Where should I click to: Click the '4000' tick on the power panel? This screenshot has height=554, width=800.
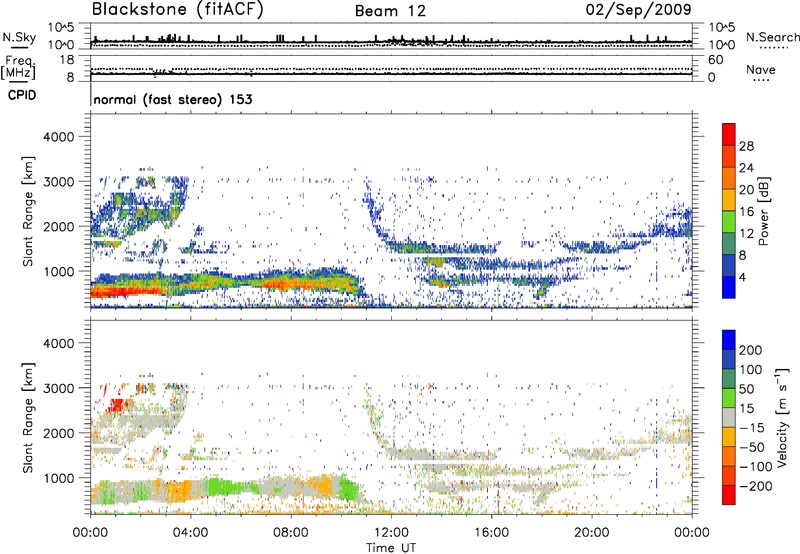tap(58, 137)
